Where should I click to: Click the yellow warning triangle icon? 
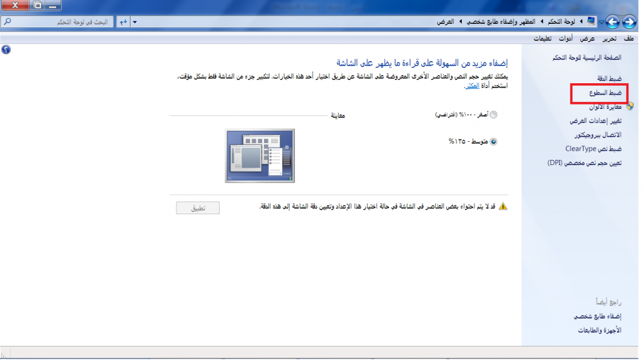[503, 207]
